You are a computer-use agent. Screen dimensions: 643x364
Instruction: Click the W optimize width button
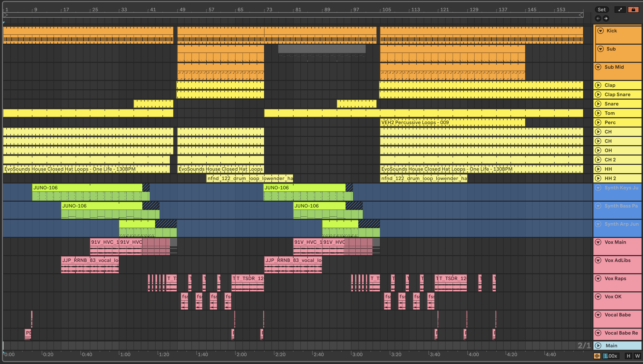pyautogui.click(x=637, y=356)
